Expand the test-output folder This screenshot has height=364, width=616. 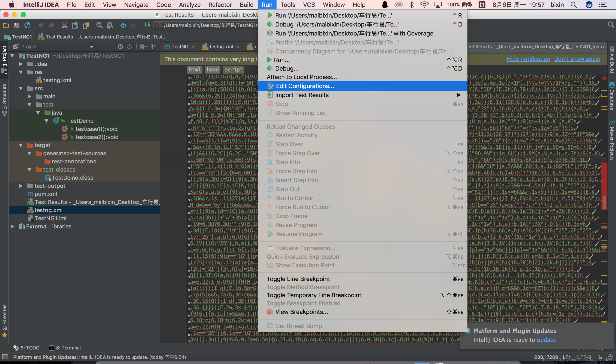[x=21, y=186]
